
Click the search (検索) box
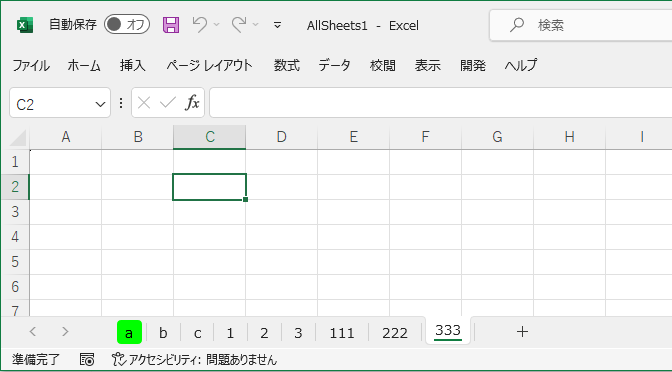tap(581, 25)
